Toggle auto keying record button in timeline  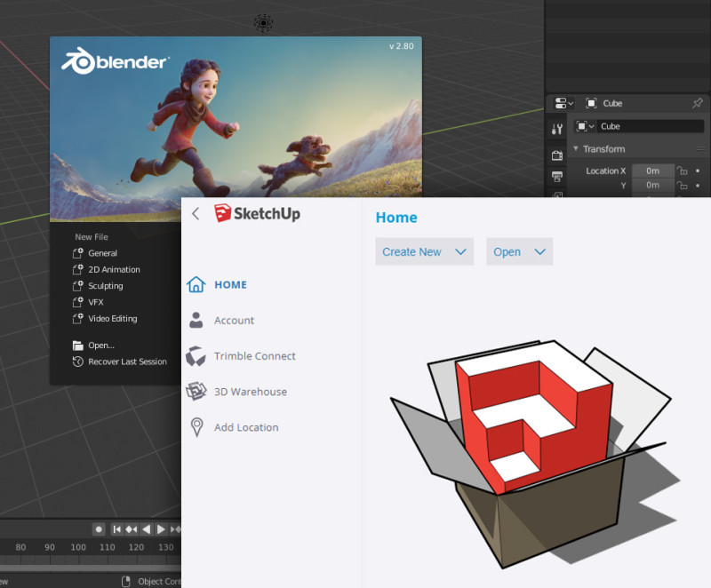tap(99, 529)
